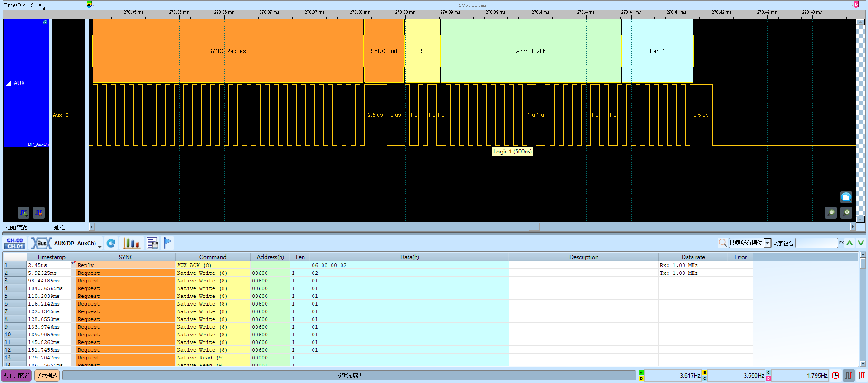Click the AUX channel settings gear

click(x=45, y=22)
